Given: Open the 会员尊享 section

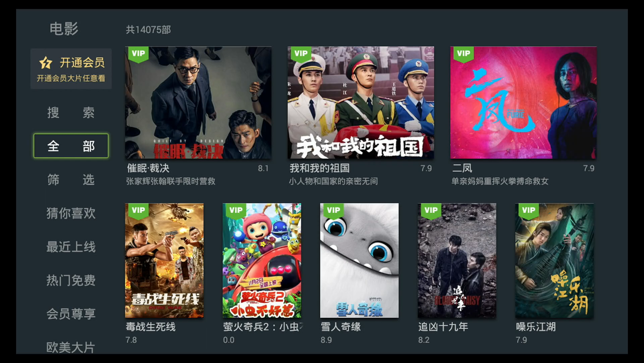Looking at the screenshot, I should (x=71, y=314).
